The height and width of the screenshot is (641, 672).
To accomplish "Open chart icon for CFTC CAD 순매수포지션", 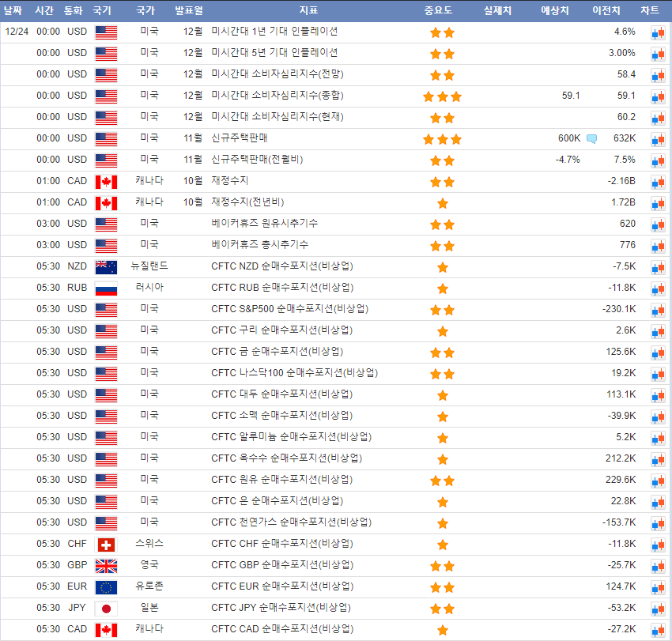I will (658, 630).
